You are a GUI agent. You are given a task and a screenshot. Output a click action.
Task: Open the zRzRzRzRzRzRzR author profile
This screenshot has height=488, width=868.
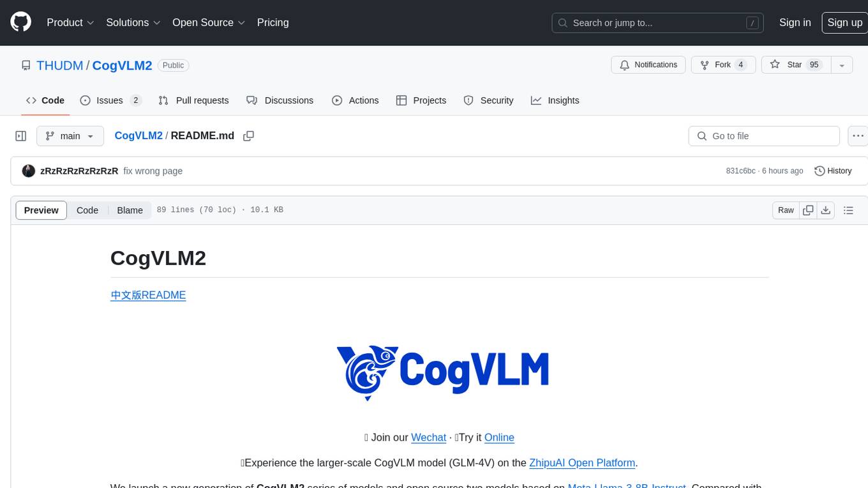point(79,171)
